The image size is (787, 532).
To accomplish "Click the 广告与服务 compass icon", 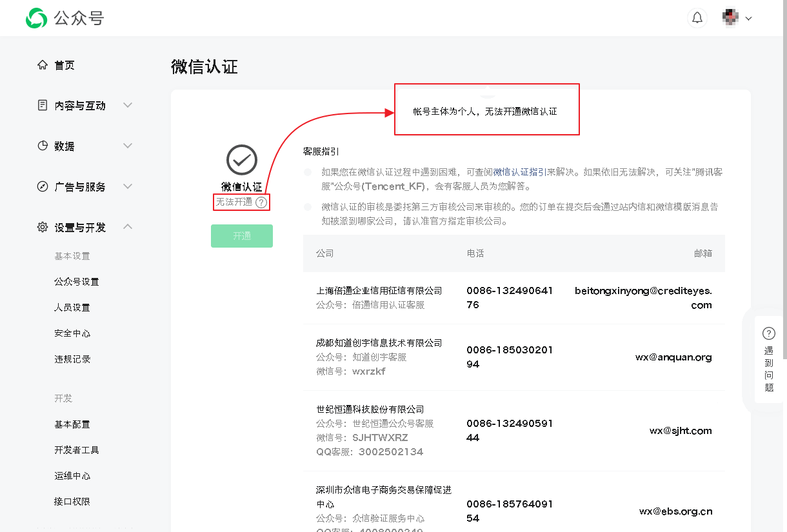I will [43, 186].
